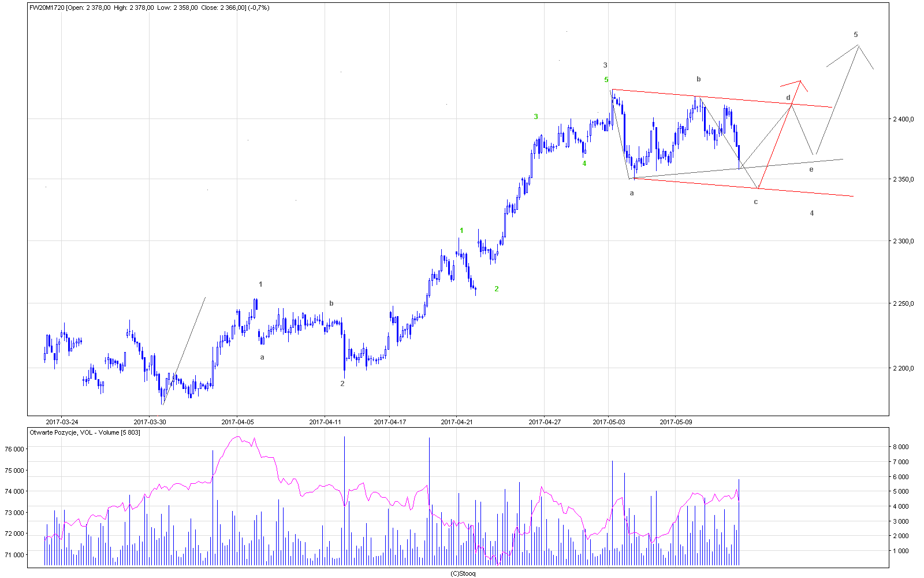The height and width of the screenshot is (578, 924).
Task: Click the 2017-05-09 date label
Action: [676, 422]
